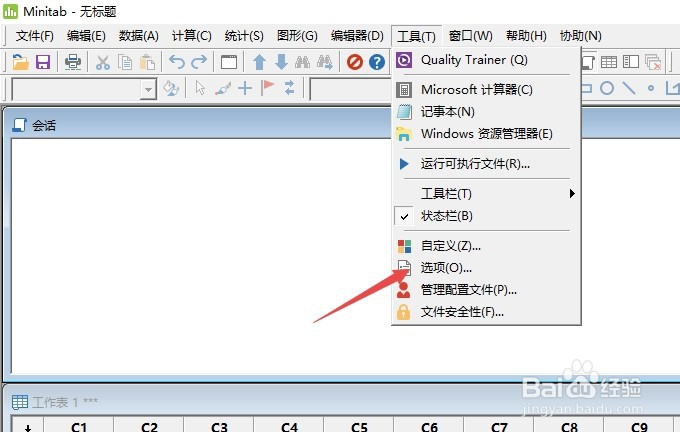Open the 窗口(W) menu
The image size is (680, 432).
coord(471,36)
